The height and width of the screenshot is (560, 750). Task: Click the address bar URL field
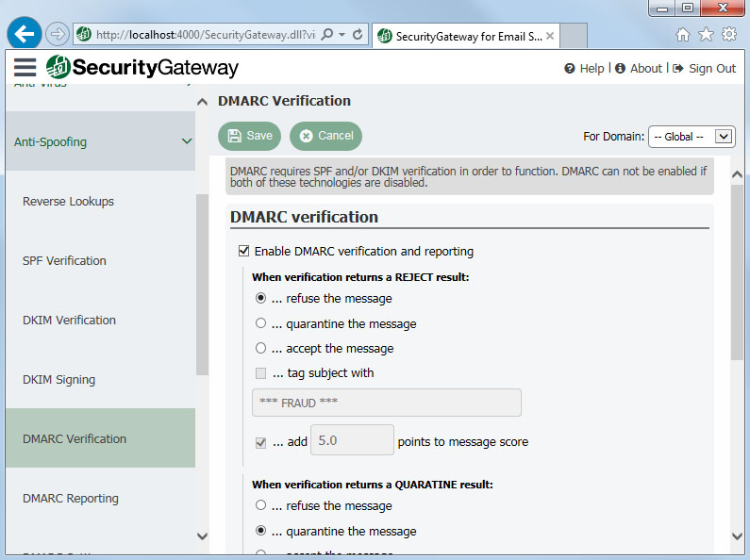point(206,34)
